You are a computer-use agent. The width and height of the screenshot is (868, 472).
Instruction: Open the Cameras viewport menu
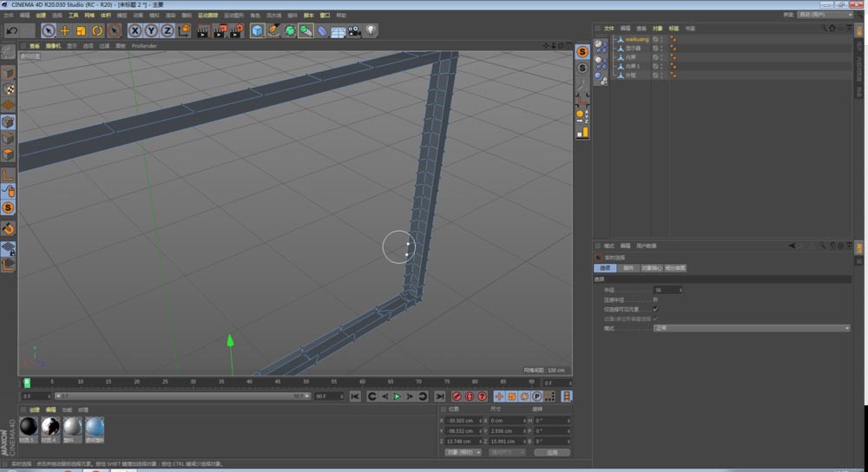click(x=53, y=46)
